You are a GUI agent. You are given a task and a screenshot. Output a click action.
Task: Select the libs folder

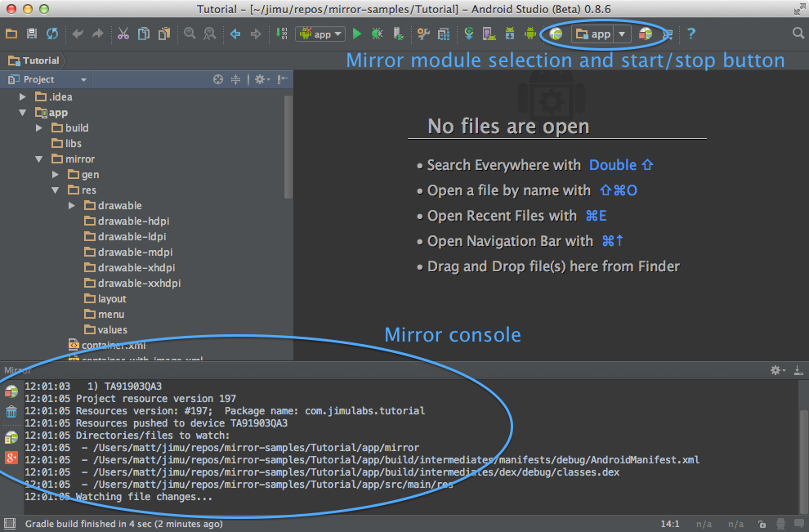click(x=66, y=144)
